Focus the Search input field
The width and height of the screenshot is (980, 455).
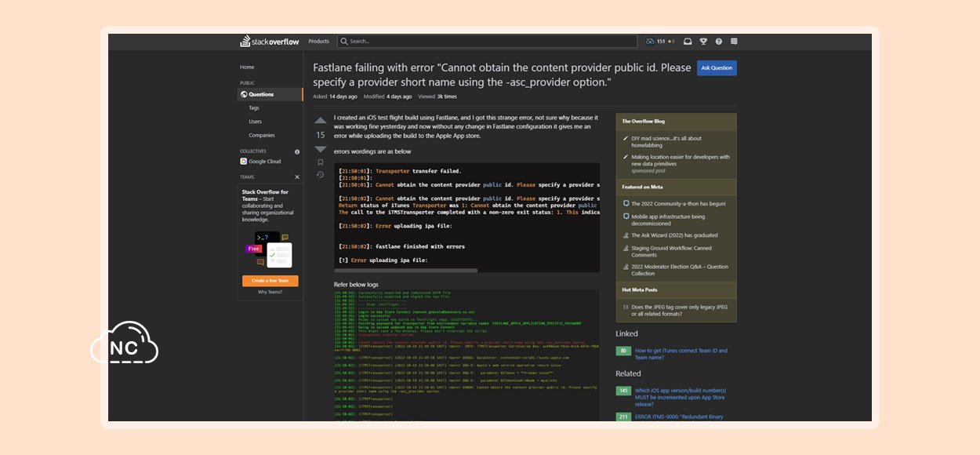coord(487,42)
